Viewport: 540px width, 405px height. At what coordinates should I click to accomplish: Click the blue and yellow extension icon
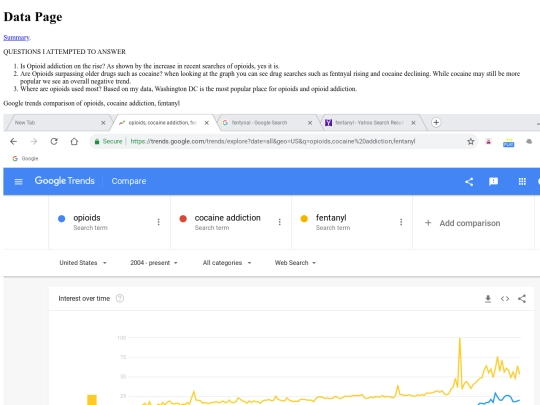(508, 142)
